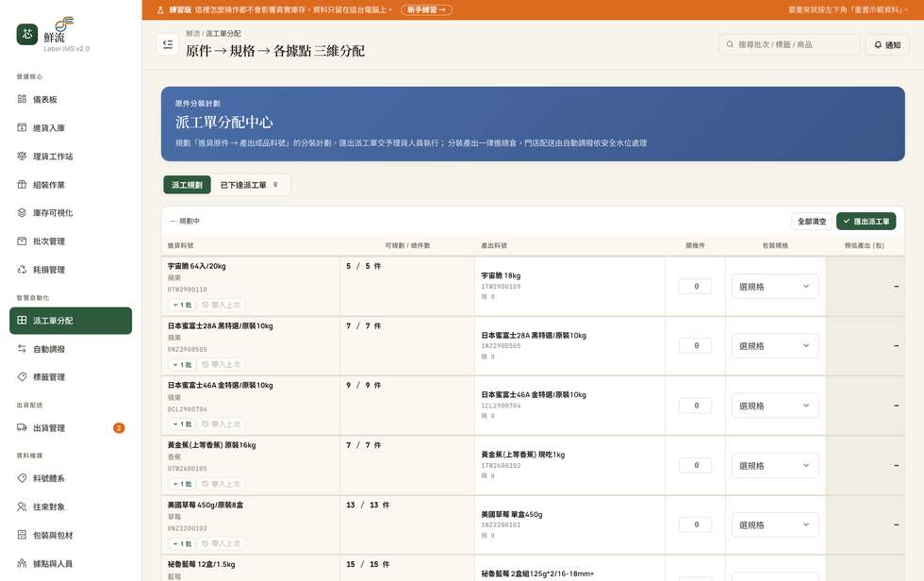Click the 帶入上次 button for 黃金蕉 原裝16kg

[222, 484]
